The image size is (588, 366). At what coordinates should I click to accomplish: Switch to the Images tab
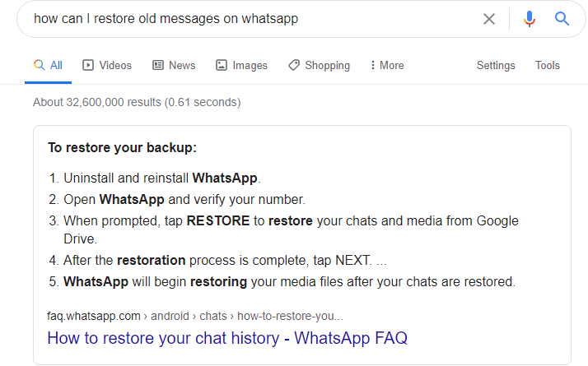241,65
